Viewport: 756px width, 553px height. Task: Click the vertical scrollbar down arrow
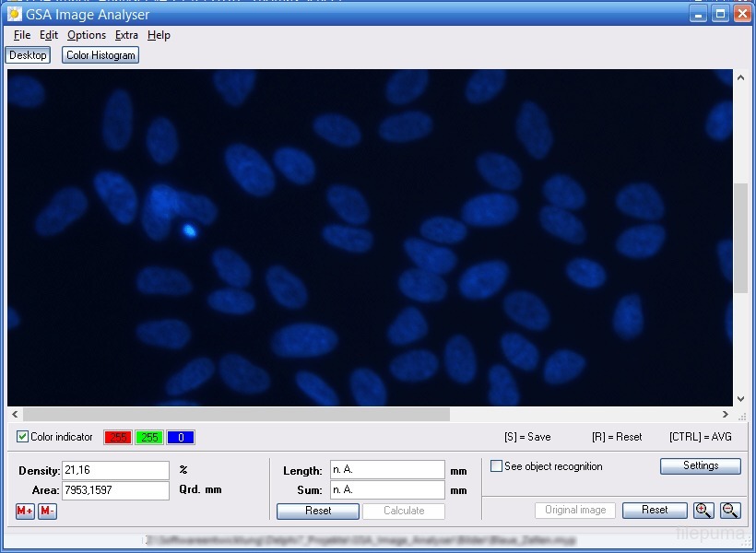740,399
